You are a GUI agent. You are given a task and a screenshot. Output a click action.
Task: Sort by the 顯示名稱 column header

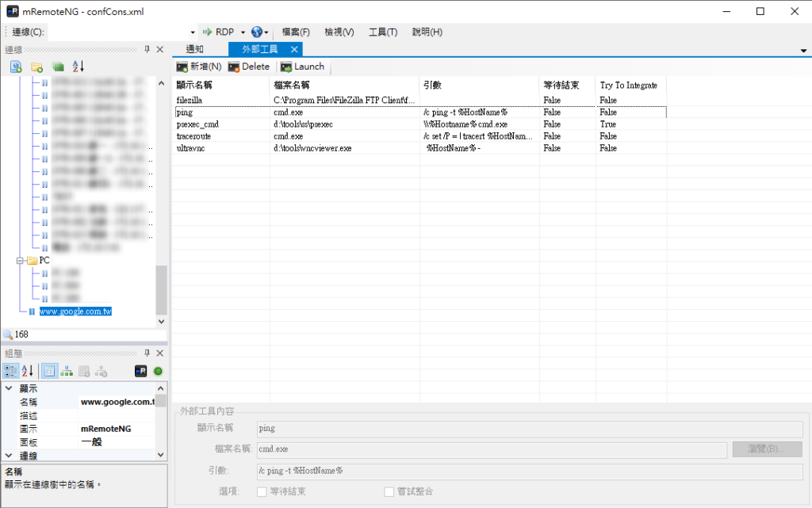click(220, 85)
